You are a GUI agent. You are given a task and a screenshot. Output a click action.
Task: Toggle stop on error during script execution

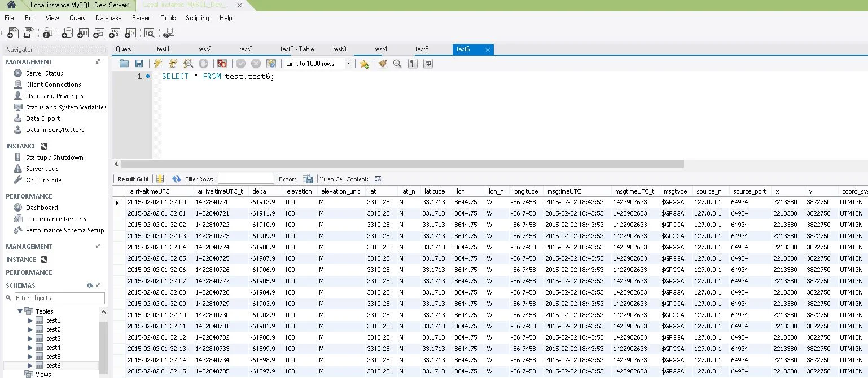click(222, 64)
